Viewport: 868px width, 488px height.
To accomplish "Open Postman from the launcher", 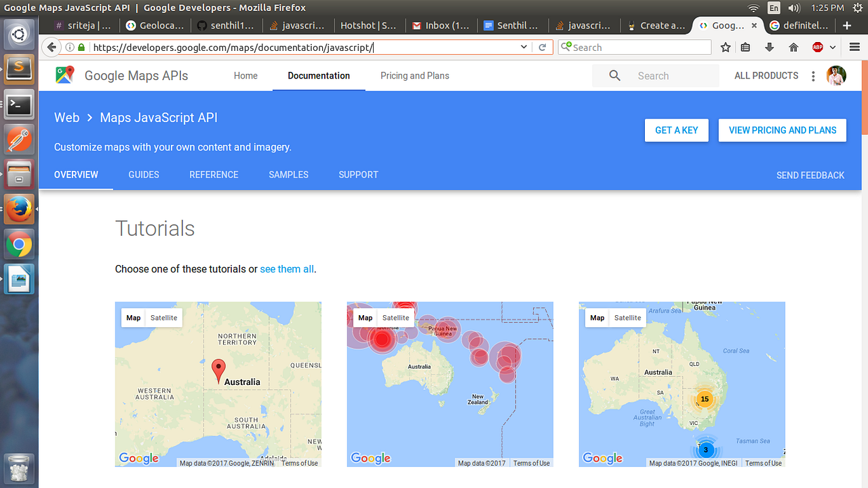I will pyautogui.click(x=19, y=140).
